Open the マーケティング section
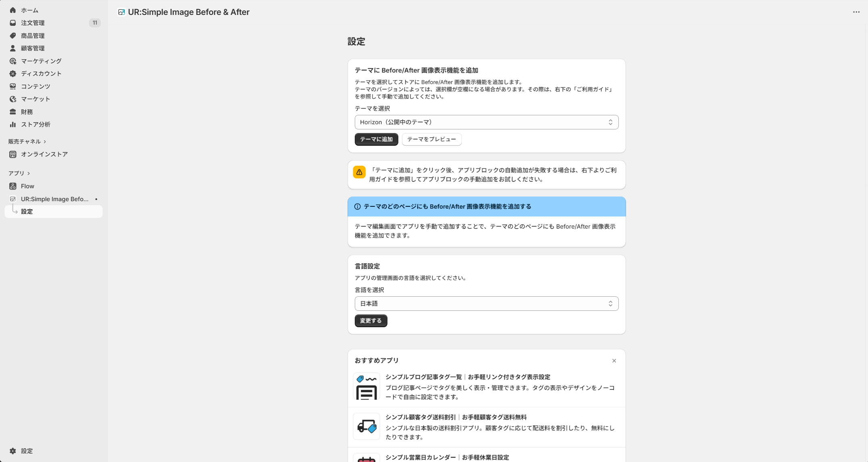Viewport: 868px width, 462px height. [12, 61]
